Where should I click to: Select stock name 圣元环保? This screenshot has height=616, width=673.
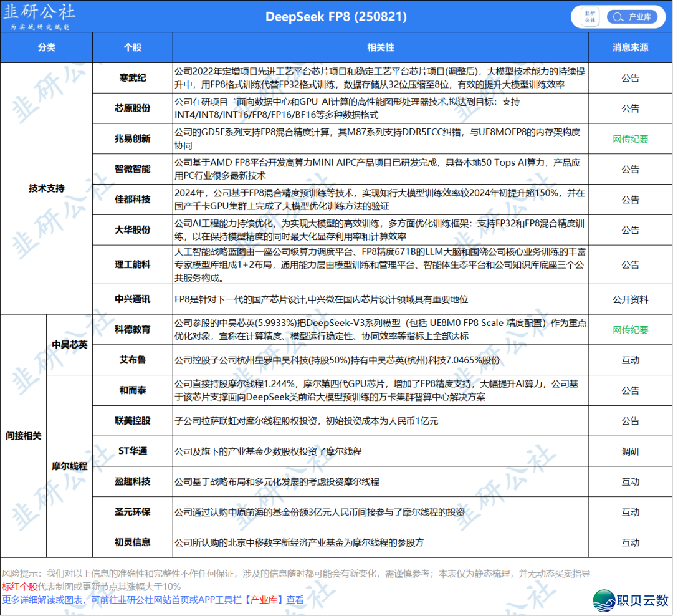point(133,512)
